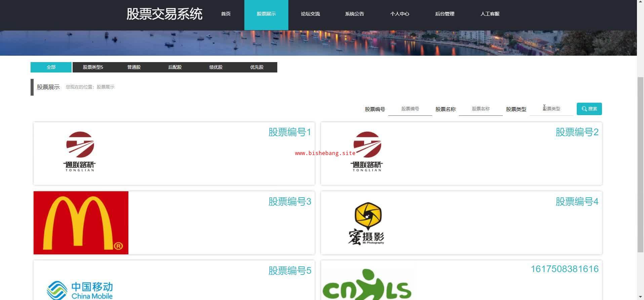
Task: Show only 后配股 stocks
Action: 175,67
